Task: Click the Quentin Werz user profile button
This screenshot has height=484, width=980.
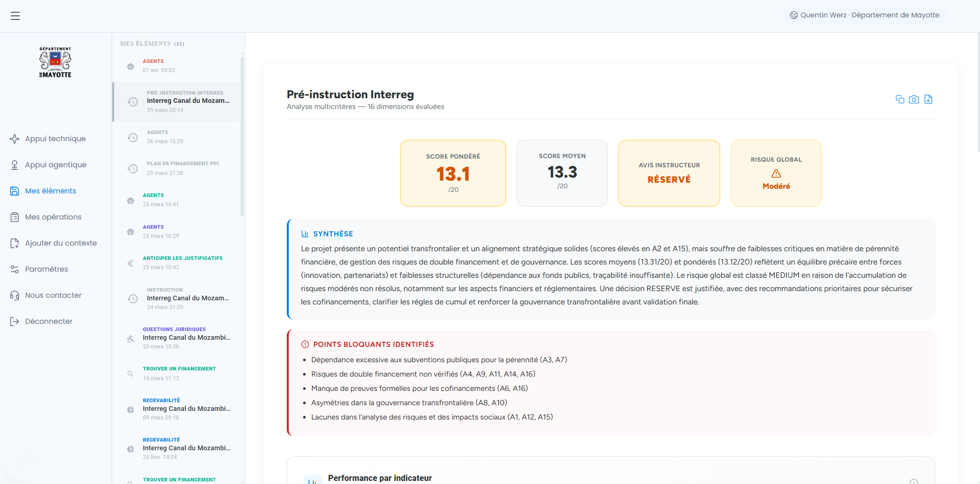Action: [x=864, y=15]
